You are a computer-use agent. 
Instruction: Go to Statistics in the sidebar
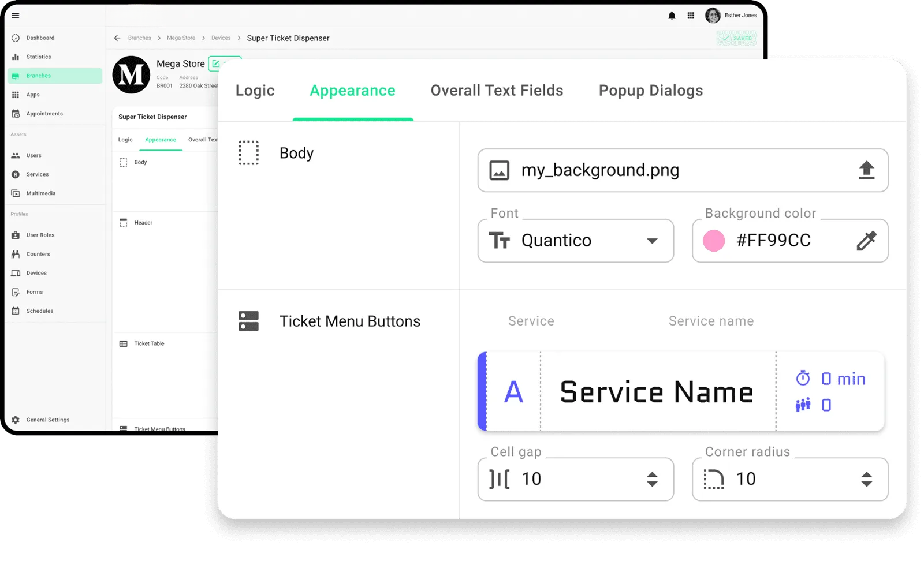pos(38,57)
